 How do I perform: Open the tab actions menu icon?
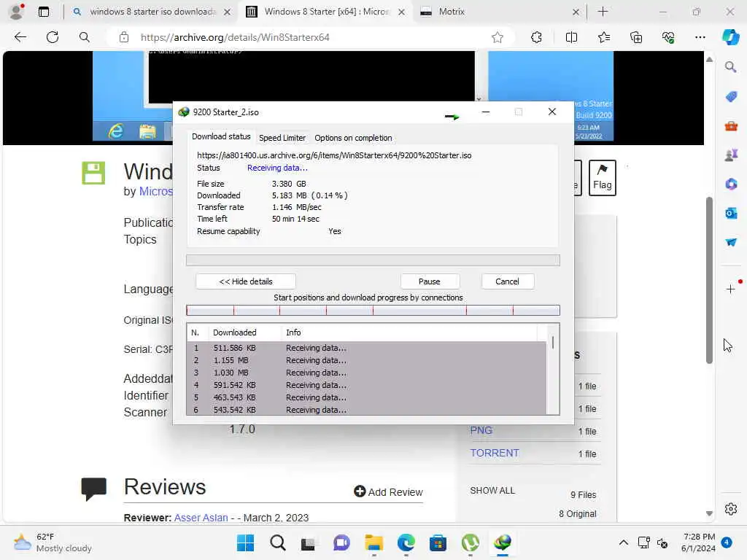pyautogui.click(x=44, y=12)
